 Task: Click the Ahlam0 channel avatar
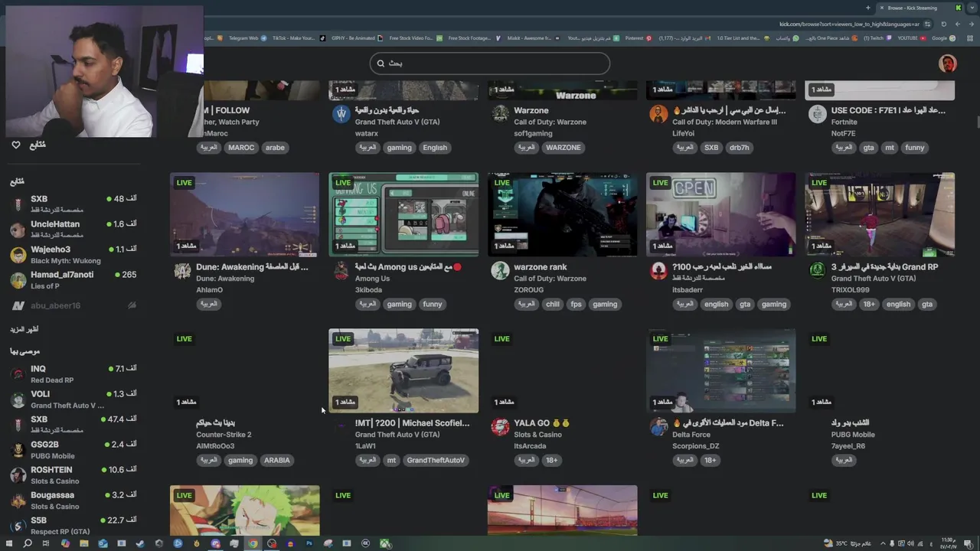coord(182,272)
